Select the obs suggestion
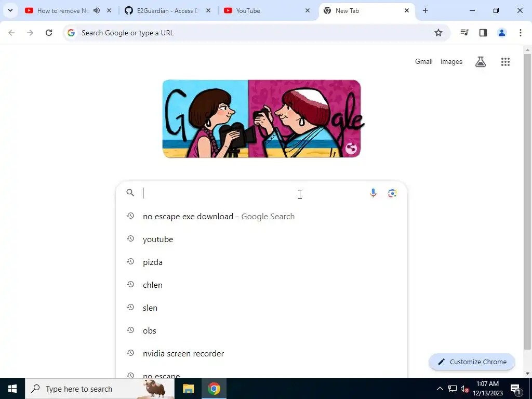Screen dimensions: 532x399 tap(261, 330)
